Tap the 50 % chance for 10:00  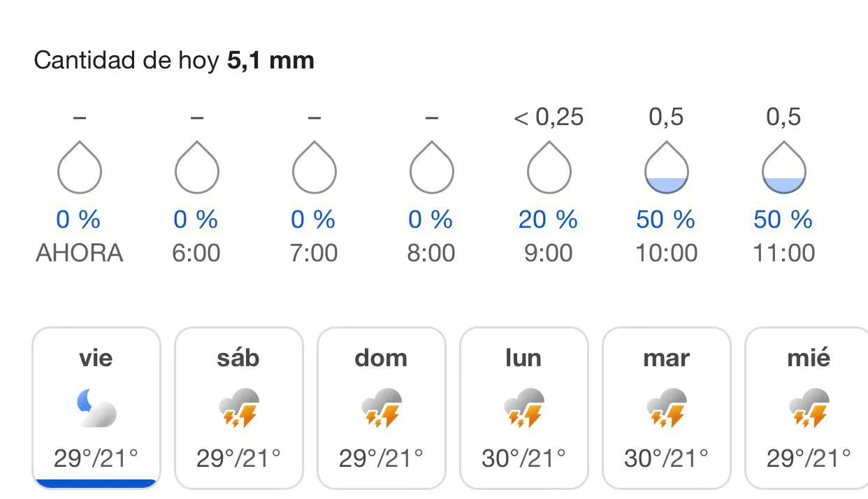click(x=665, y=220)
